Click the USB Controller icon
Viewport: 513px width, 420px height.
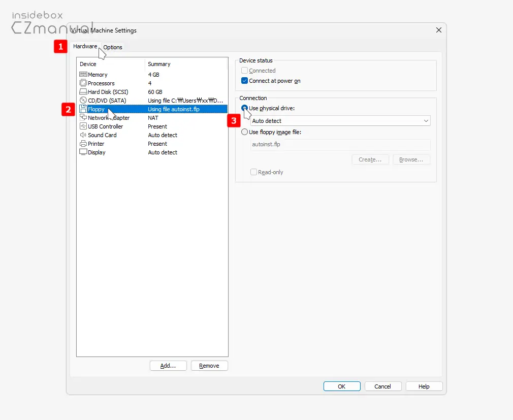pos(83,126)
